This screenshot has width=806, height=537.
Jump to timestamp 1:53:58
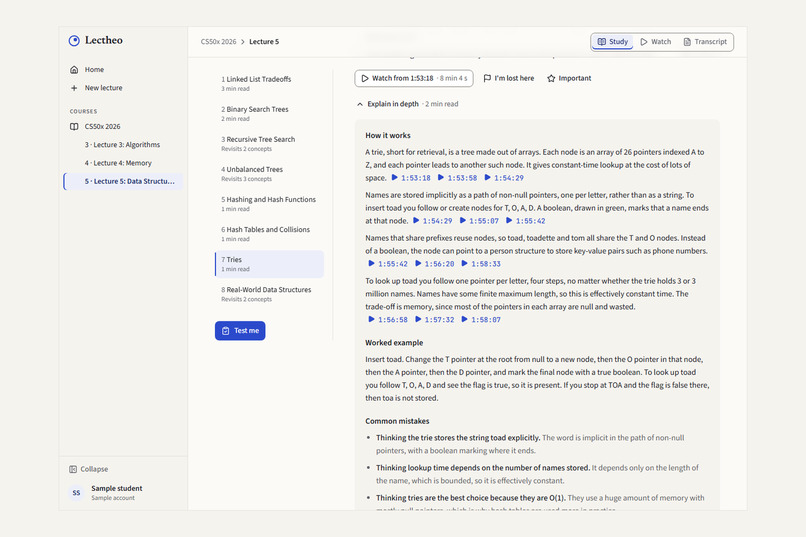457,178
